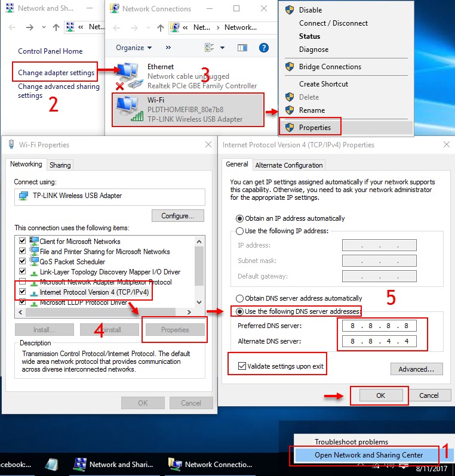Click the shield icon beside Rename
This screenshot has height=476, width=455.
(290, 110)
